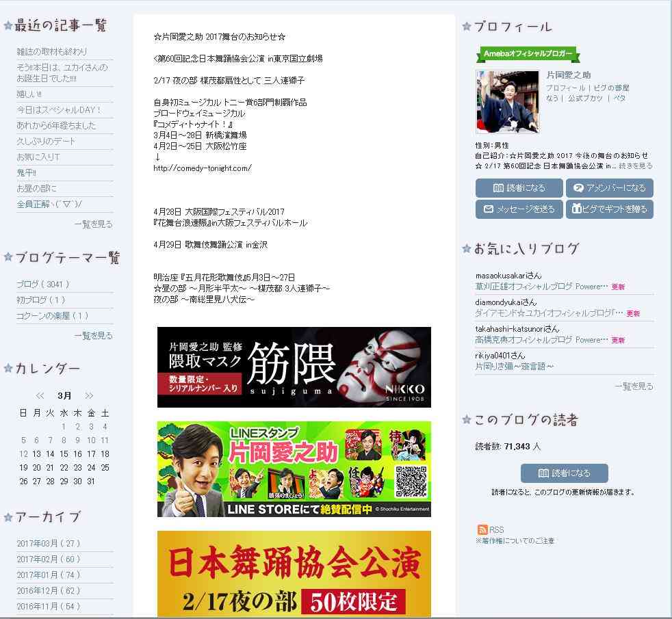Open the 片岡愛之助 name link in profile

569,75
